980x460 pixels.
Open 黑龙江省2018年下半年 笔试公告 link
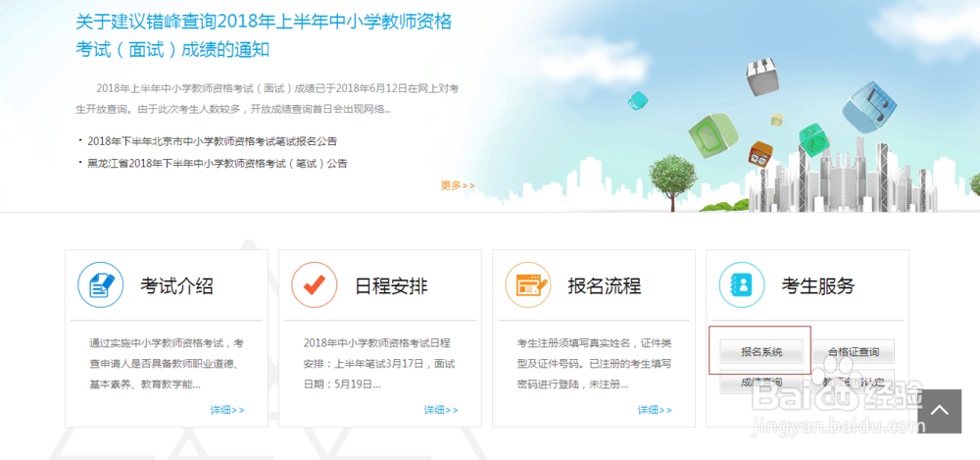(217, 164)
